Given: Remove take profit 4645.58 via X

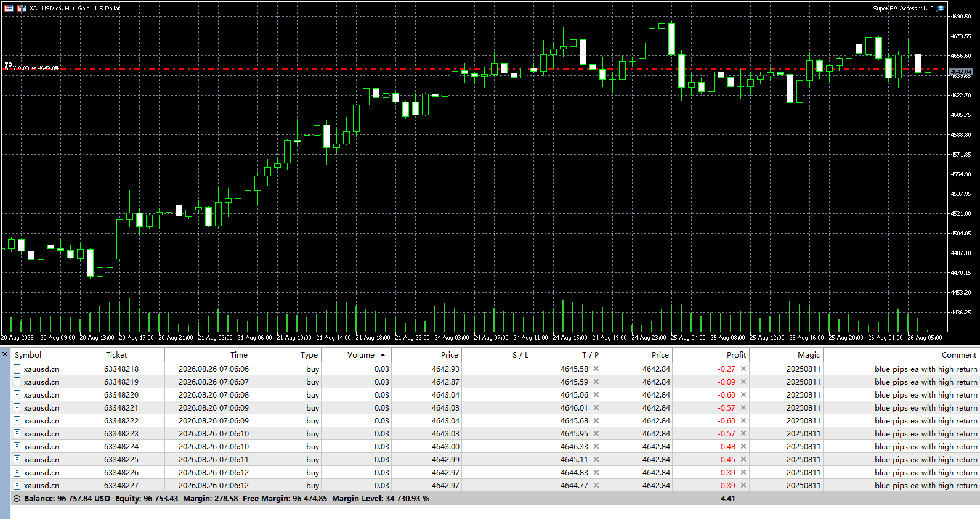Looking at the screenshot, I should pyautogui.click(x=596, y=369).
